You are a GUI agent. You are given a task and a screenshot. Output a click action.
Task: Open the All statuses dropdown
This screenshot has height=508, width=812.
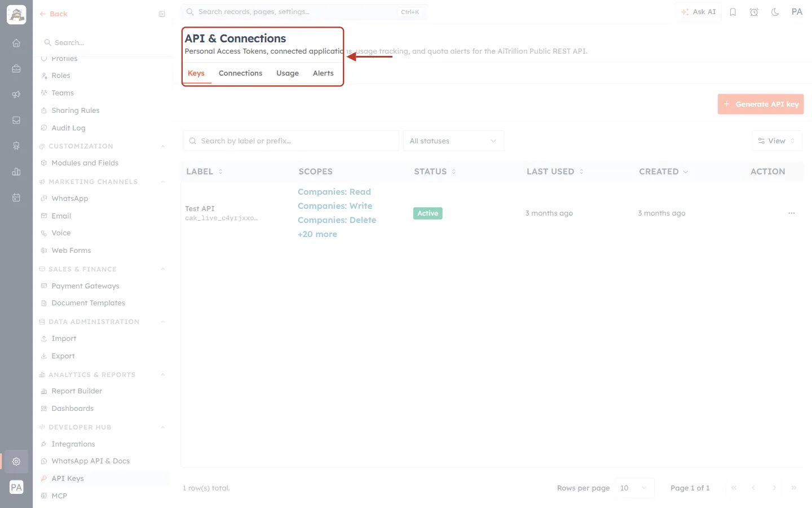(x=453, y=141)
